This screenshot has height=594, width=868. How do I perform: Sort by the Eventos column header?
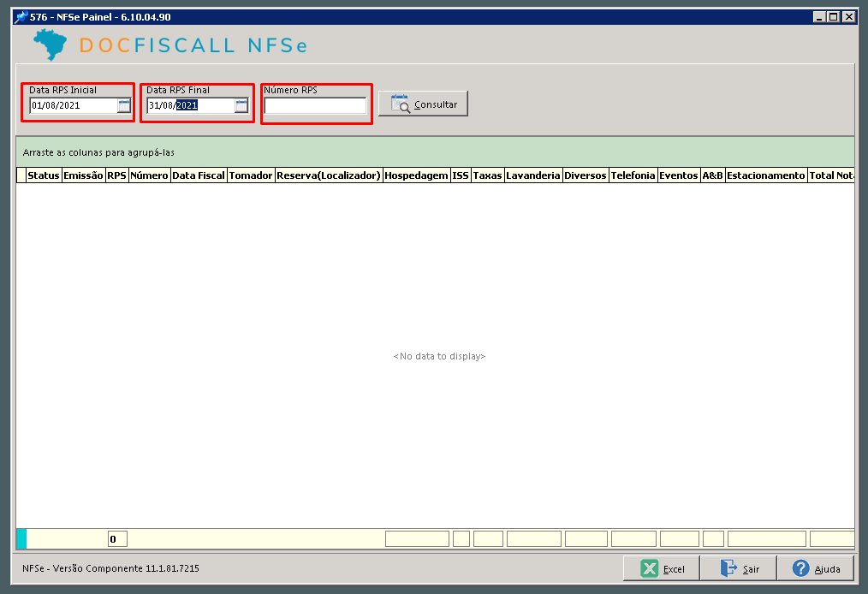pos(679,175)
